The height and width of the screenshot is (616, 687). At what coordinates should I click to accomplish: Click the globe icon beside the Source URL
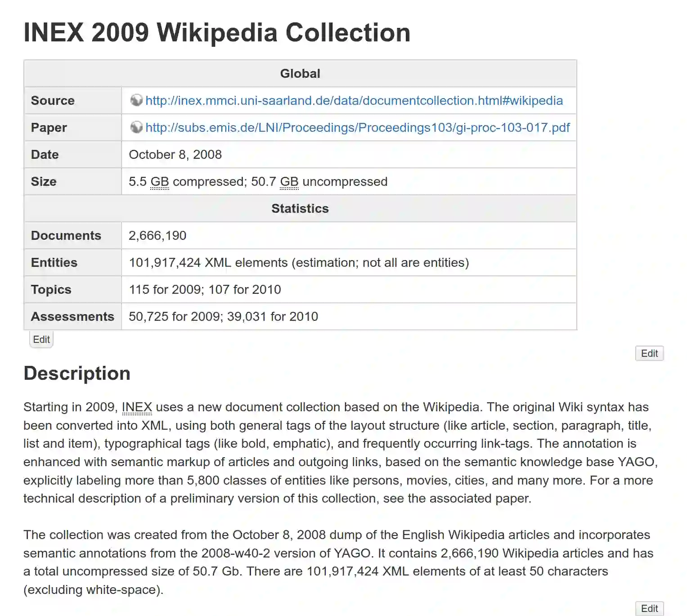tap(136, 100)
